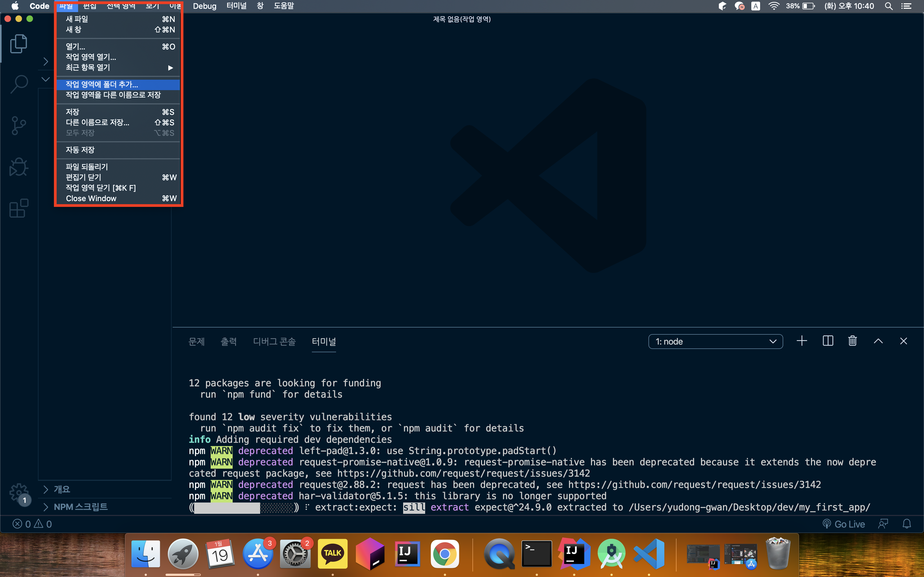
Task: Open Chrome from the Dock
Action: tap(444, 554)
